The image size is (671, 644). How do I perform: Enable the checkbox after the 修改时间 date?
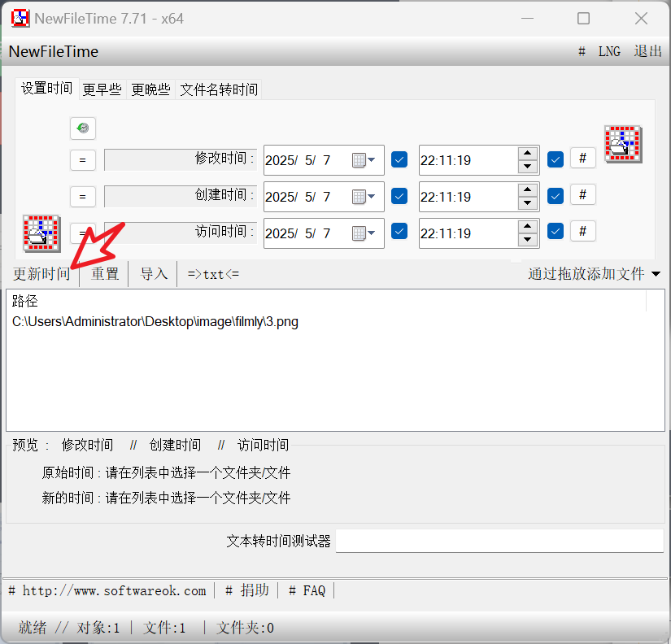click(x=399, y=159)
